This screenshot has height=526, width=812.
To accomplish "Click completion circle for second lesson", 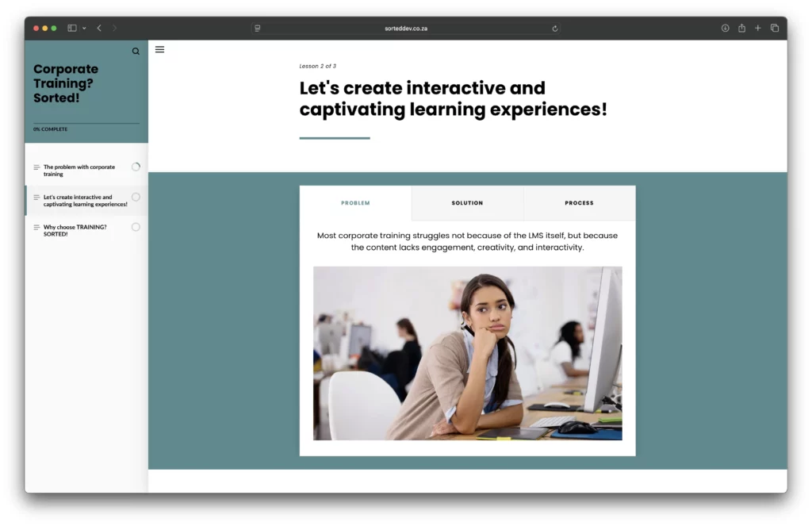I will point(136,197).
